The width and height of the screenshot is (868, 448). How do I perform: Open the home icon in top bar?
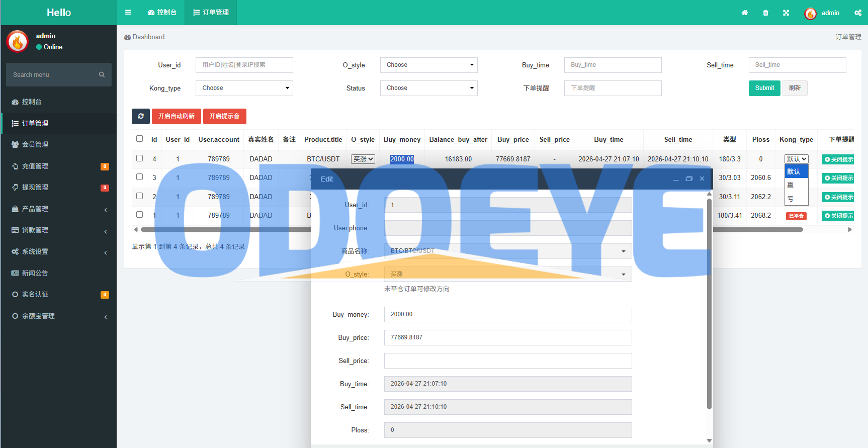pyautogui.click(x=745, y=13)
